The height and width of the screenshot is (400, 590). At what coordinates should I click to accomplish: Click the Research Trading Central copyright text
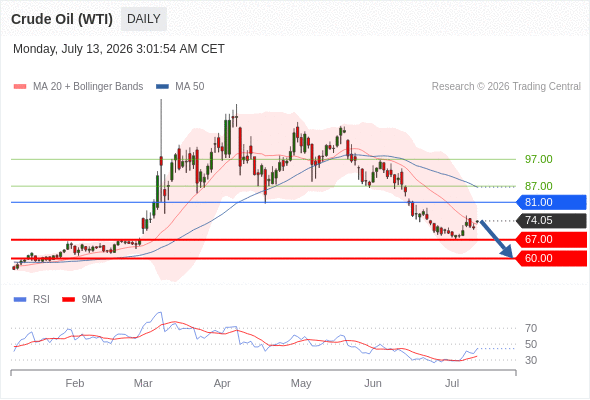point(506,87)
